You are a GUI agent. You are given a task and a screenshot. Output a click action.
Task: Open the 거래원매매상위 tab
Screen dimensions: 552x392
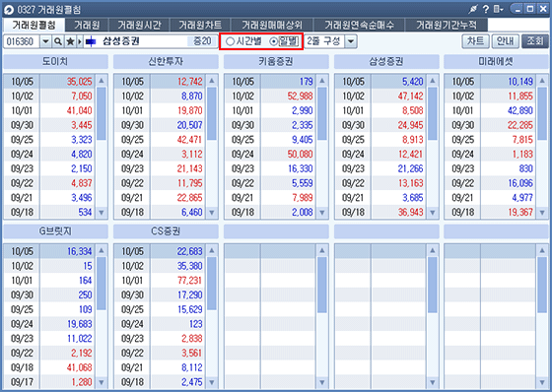272,25
